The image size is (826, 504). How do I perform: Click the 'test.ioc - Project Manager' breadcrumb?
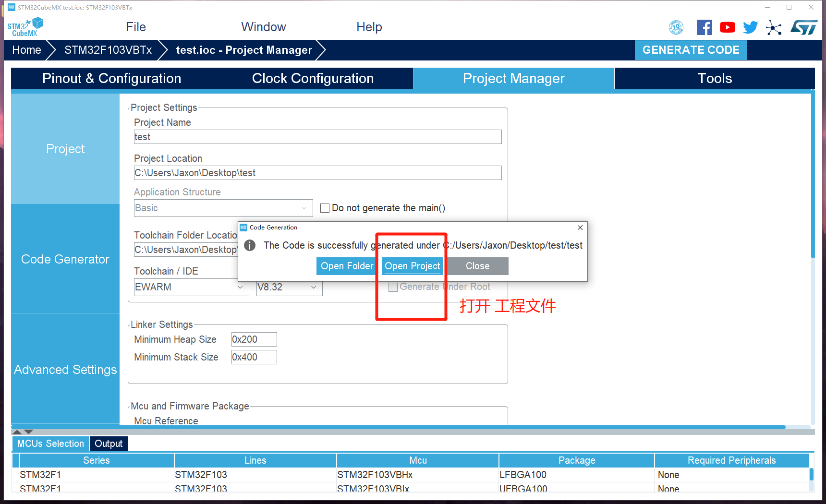pyautogui.click(x=244, y=50)
